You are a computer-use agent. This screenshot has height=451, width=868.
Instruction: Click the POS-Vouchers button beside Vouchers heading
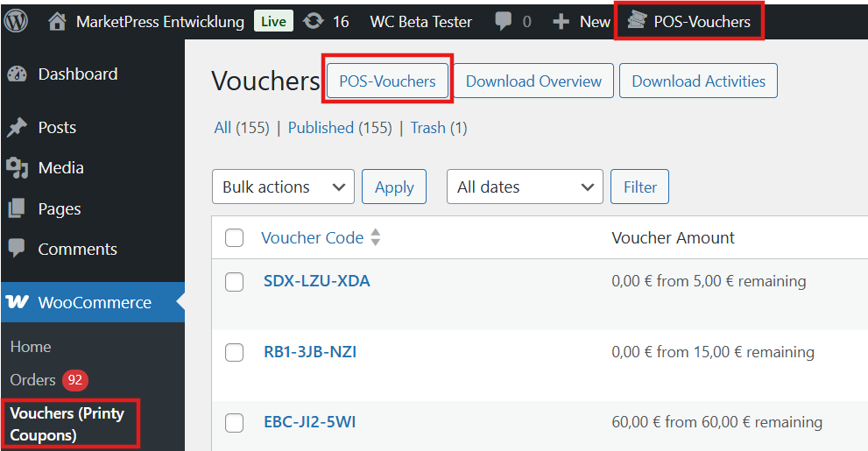pos(387,81)
